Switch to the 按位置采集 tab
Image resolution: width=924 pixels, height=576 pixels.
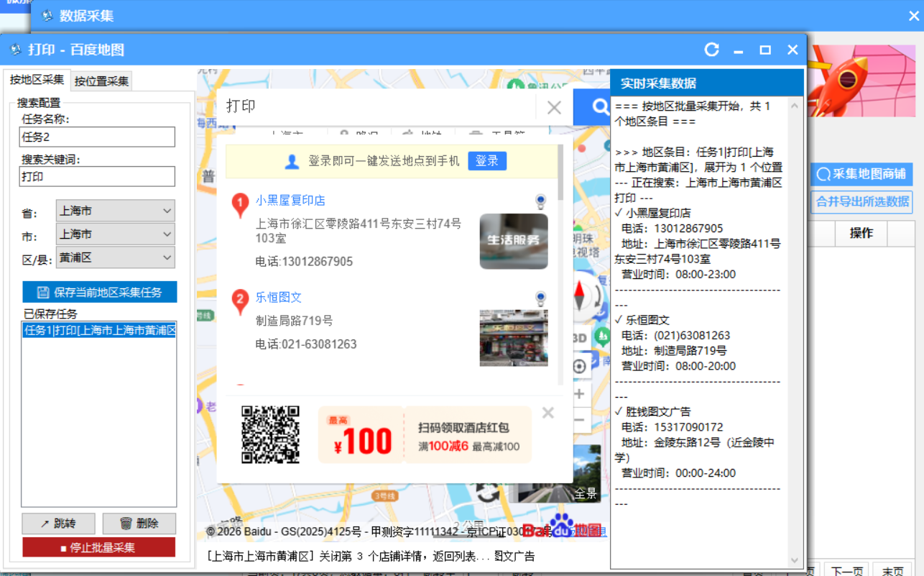[x=101, y=81]
